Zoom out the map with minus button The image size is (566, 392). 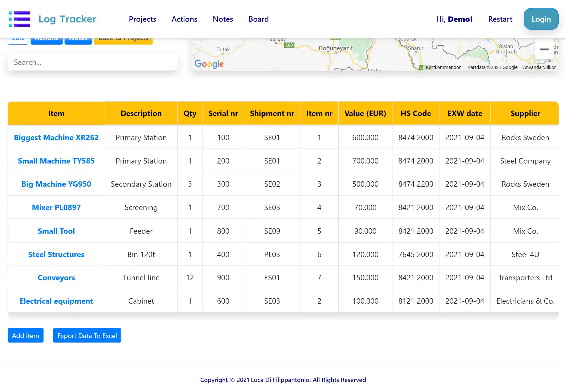coord(544,50)
